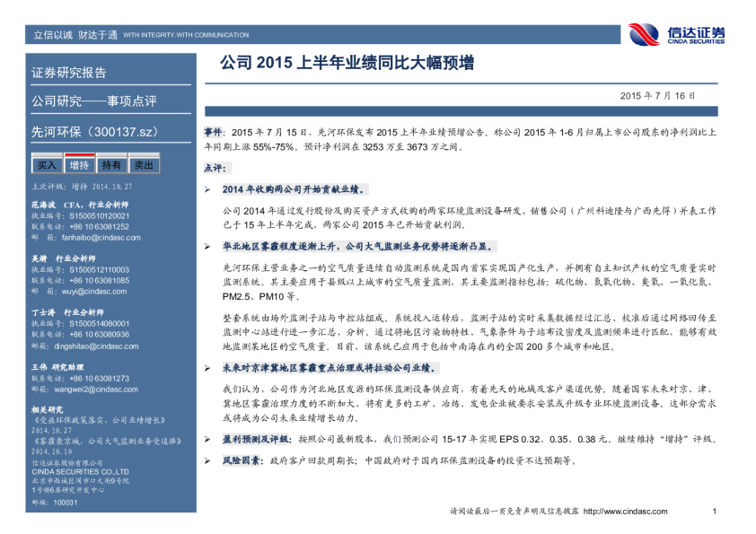Click the 公司研究——事项点评 sidebar heading

coord(93,101)
